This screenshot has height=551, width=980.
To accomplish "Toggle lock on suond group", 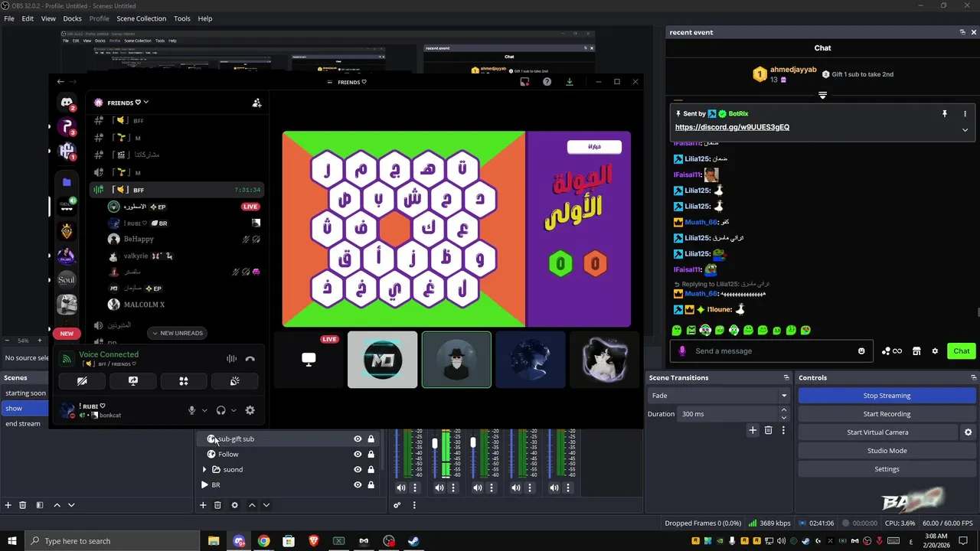I will tap(371, 470).
